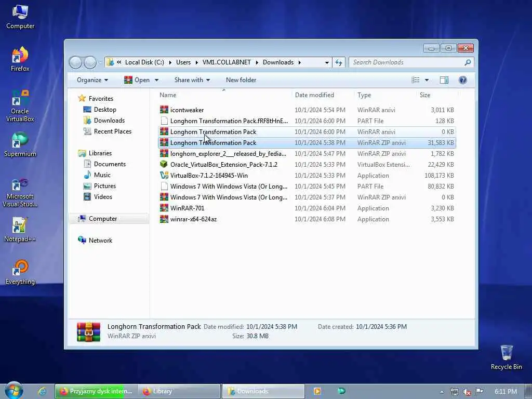Open the Computer desktop icon
This screenshot has height=399, width=532.
(20, 17)
